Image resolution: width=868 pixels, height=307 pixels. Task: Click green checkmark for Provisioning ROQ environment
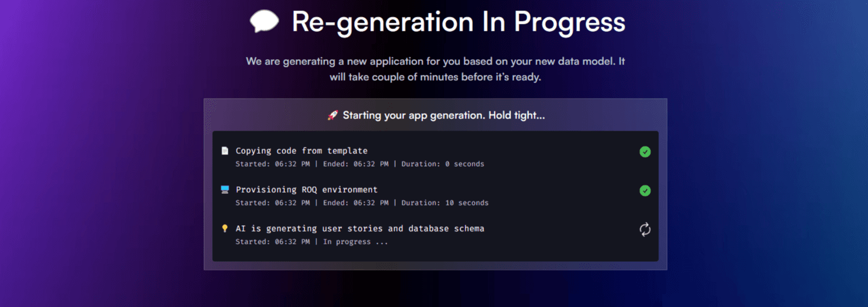pyautogui.click(x=645, y=190)
